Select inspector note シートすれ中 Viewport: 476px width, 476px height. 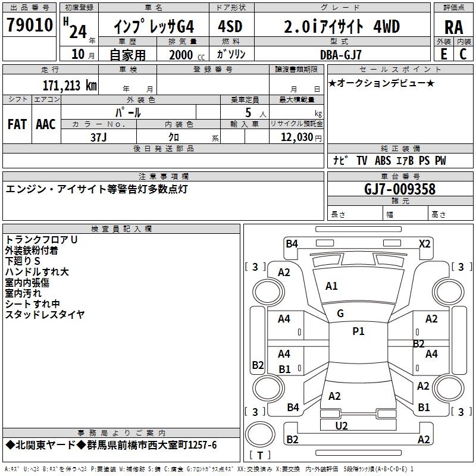[32, 304]
